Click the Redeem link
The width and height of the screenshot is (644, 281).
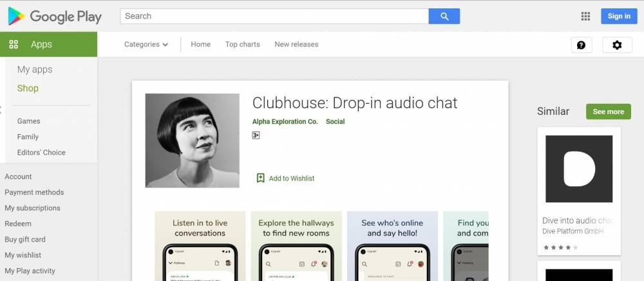tap(17, 224)
